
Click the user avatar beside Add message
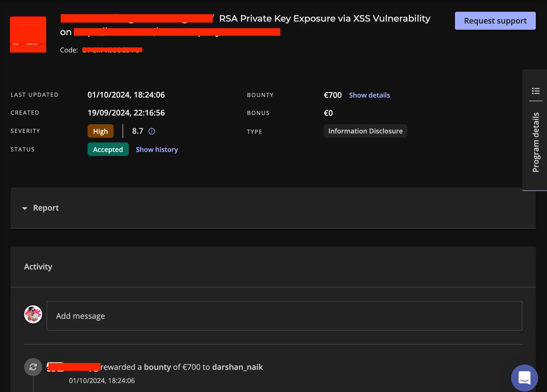33,314
